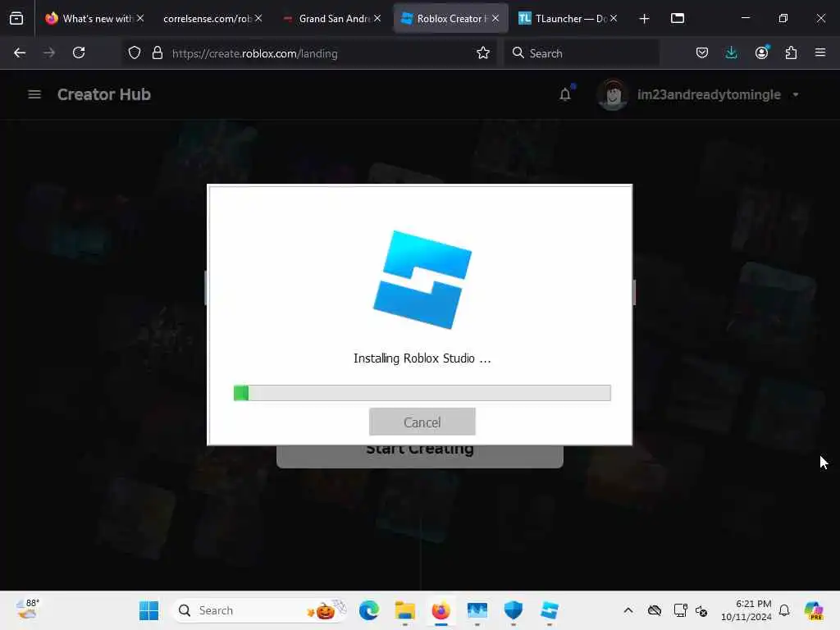Click the Roblox Studio logo in installer
The height and width of the screenshot is (630, 840).
pyautogui.click(x=422, y=280)
